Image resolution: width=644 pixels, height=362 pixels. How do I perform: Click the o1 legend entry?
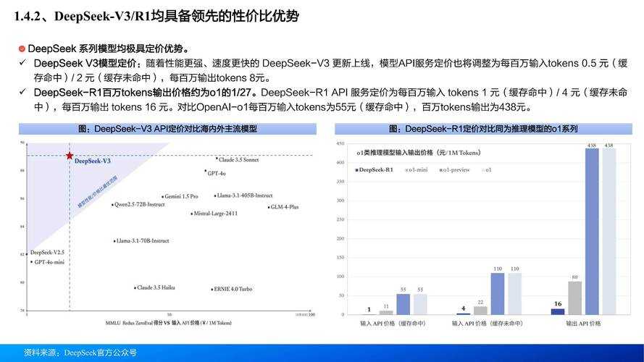click(487, 169)
